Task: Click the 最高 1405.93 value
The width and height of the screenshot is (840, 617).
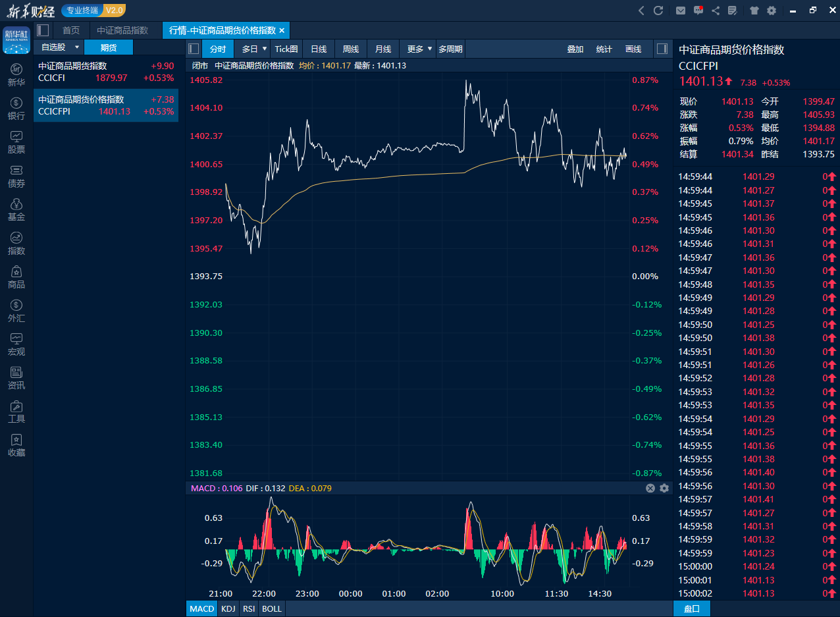Action: [818, 115]
